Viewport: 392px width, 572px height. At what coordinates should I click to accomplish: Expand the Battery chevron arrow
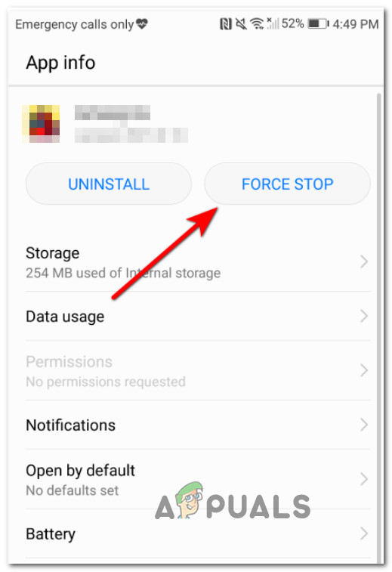tap(363, 533)
